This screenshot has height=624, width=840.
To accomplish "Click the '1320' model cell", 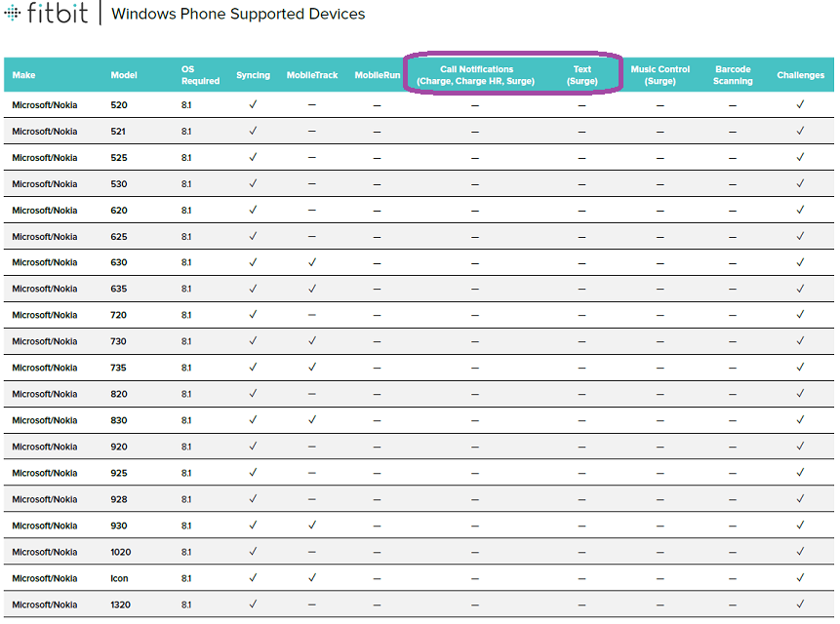I will tap(121, 604).
